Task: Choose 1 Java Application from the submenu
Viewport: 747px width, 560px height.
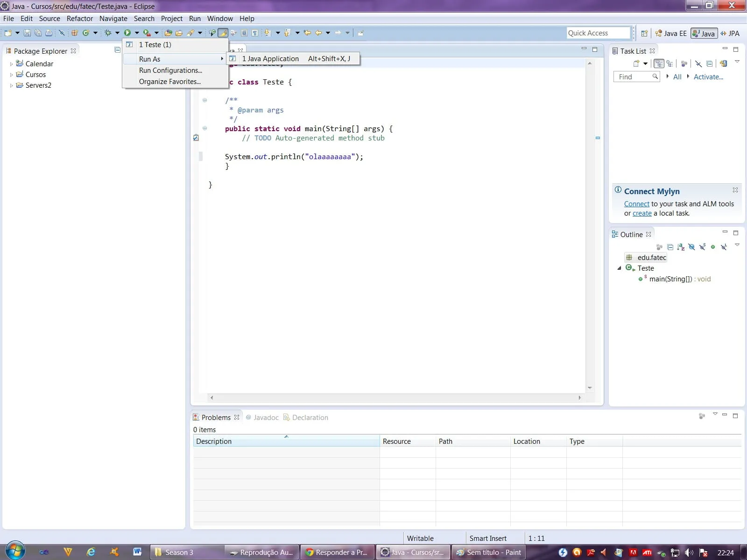Action: [270, 59]
